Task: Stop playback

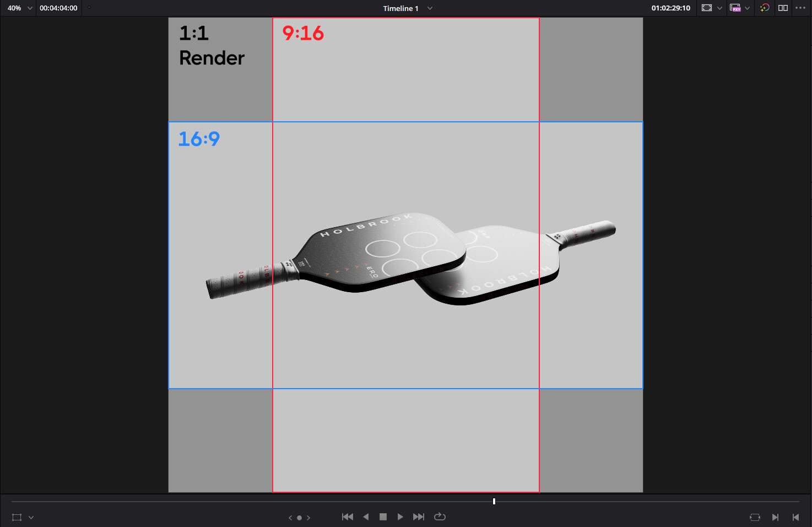Action: [383, 517]
